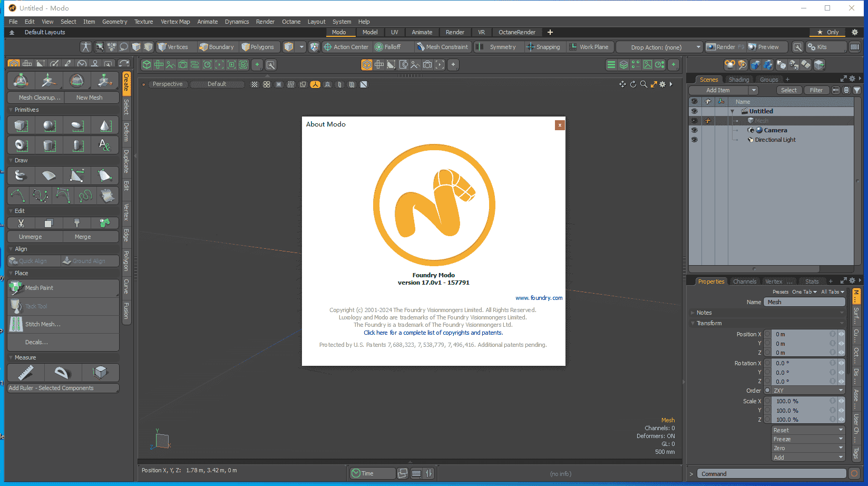868x486 pixels.
Task: Hide the Directional Light via its eye icon
Action: tap(695, 139)
